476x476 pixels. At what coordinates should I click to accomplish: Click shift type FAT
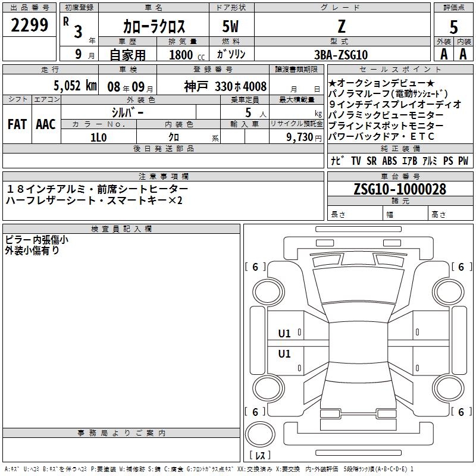point(17,124)
